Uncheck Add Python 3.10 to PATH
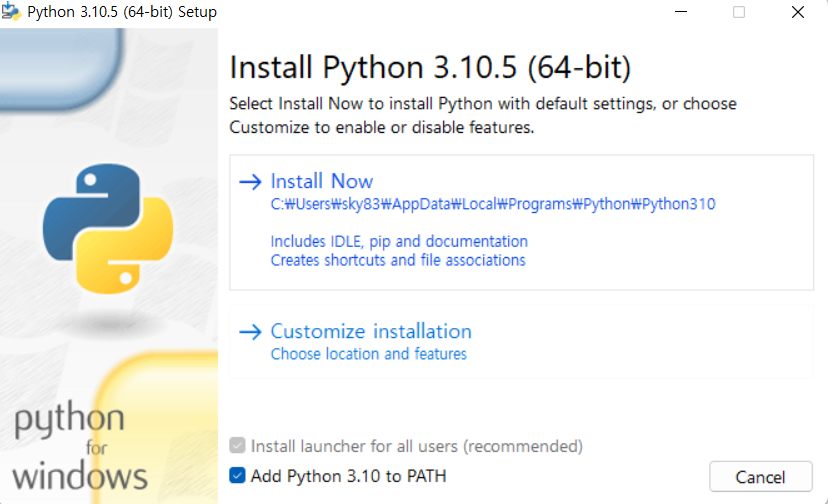 coord(238,475)
